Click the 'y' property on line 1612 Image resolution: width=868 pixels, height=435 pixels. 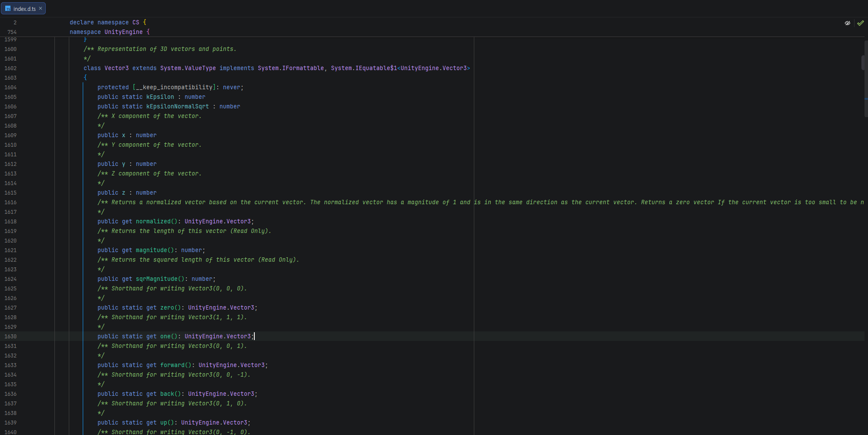(124, 164)
